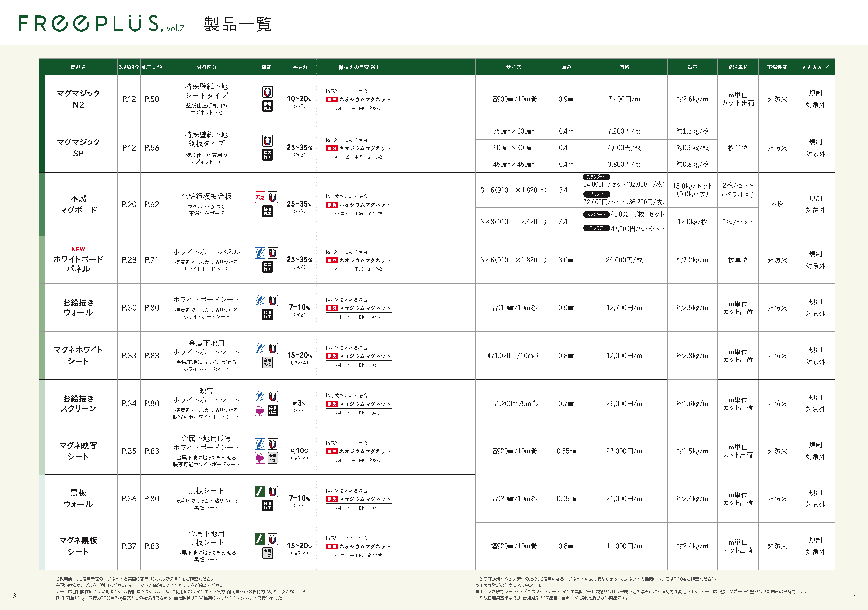Click the price 7,400円/m
868x610 pixels.
pos(624,99)
